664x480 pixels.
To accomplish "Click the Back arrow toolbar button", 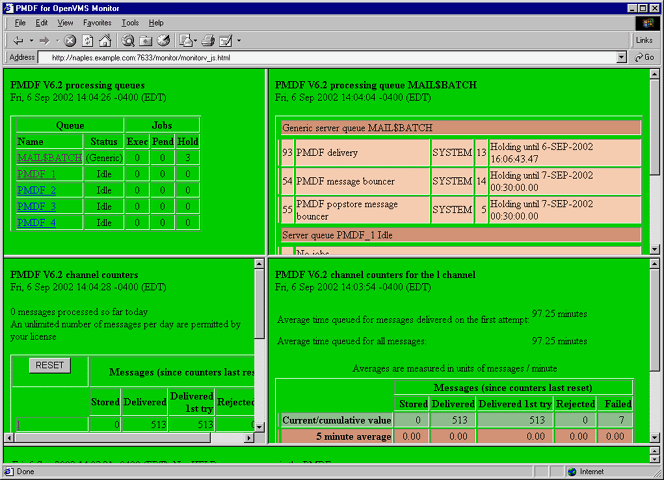I will [18, 41].
